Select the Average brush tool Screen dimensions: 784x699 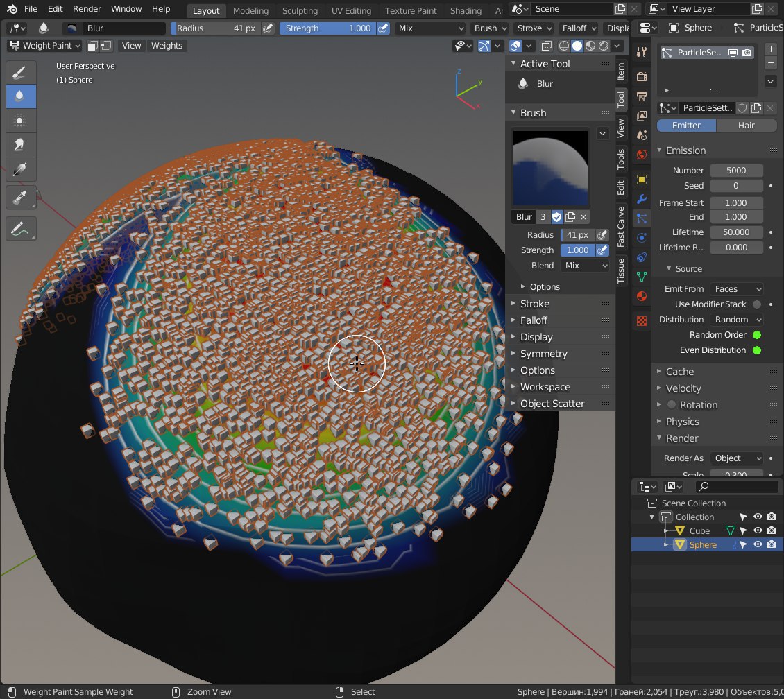click(19, 120)
